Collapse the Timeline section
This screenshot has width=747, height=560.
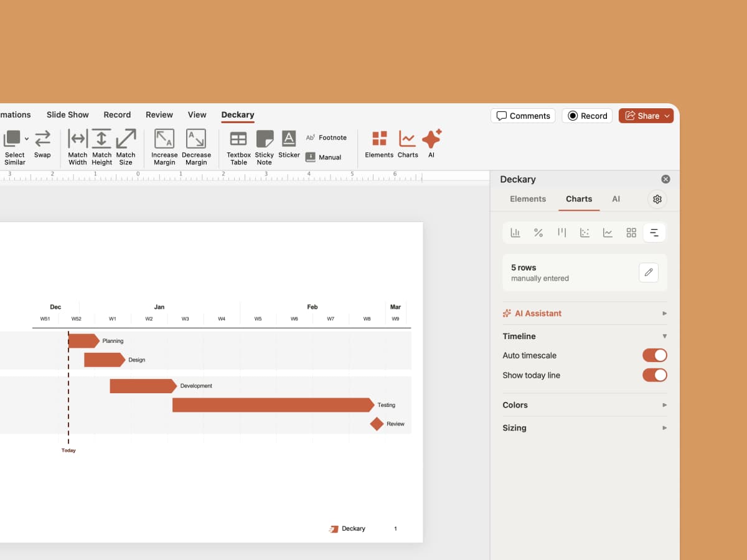click(585, 336)
